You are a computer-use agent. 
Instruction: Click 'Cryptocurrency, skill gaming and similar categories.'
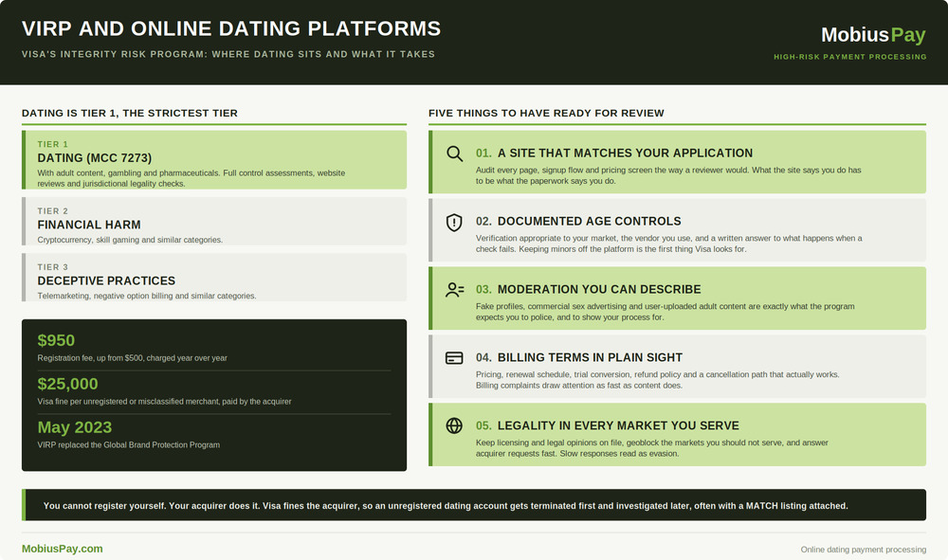click(x=130, y=240)
